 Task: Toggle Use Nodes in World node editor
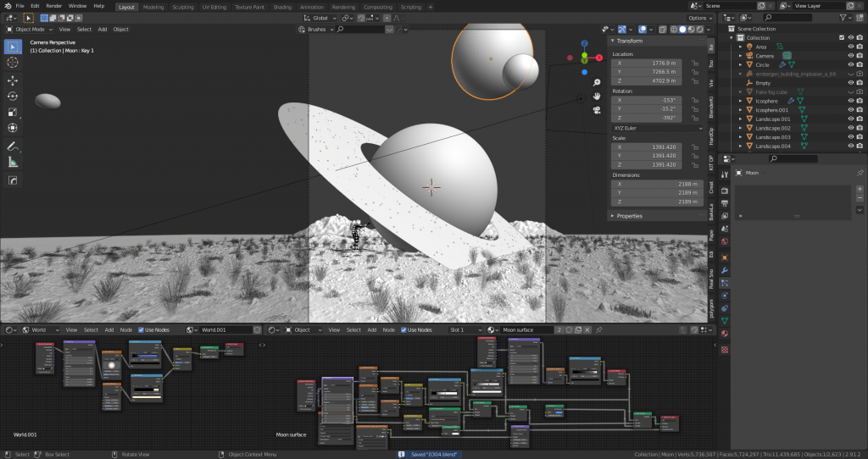pos(140,329)
